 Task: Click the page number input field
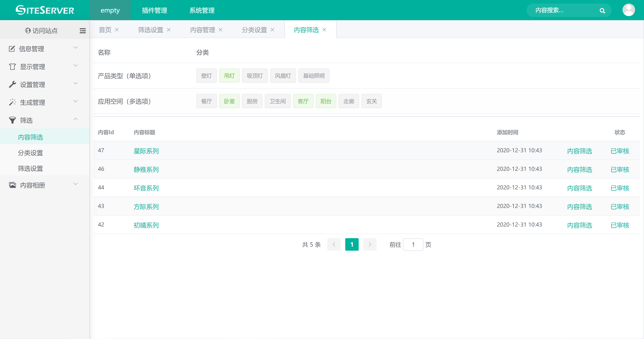pyautogui.click(x=413, y=244)
